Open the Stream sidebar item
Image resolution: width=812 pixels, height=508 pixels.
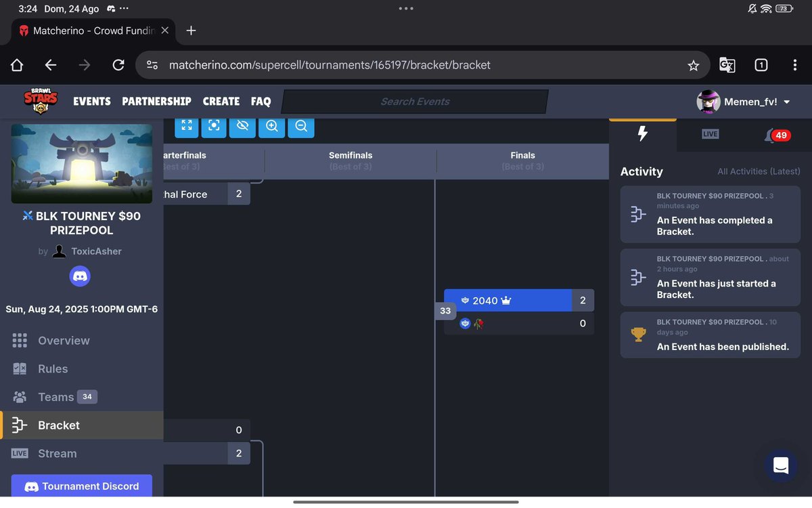pyautogui.click(x=81, y=454)
